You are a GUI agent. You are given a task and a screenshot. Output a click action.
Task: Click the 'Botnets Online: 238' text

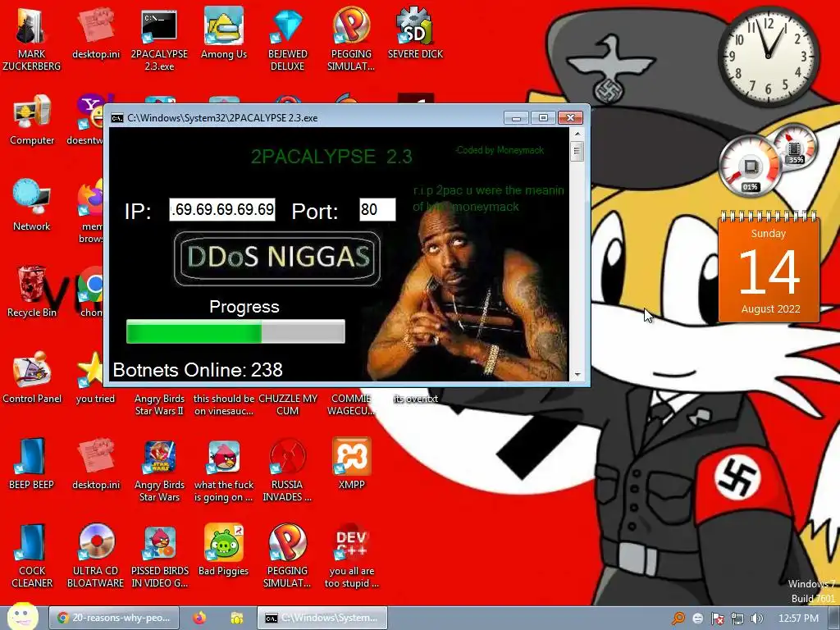click(x=198, y=370)
